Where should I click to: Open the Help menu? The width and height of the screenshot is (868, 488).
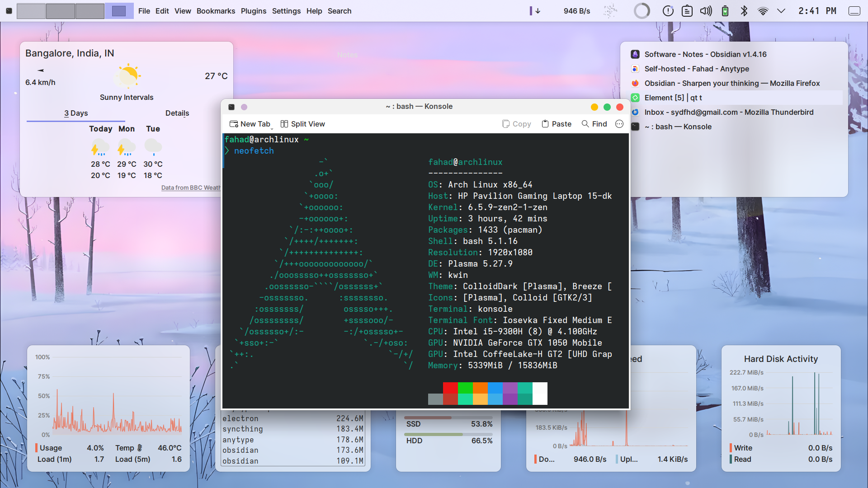[314, 11]
